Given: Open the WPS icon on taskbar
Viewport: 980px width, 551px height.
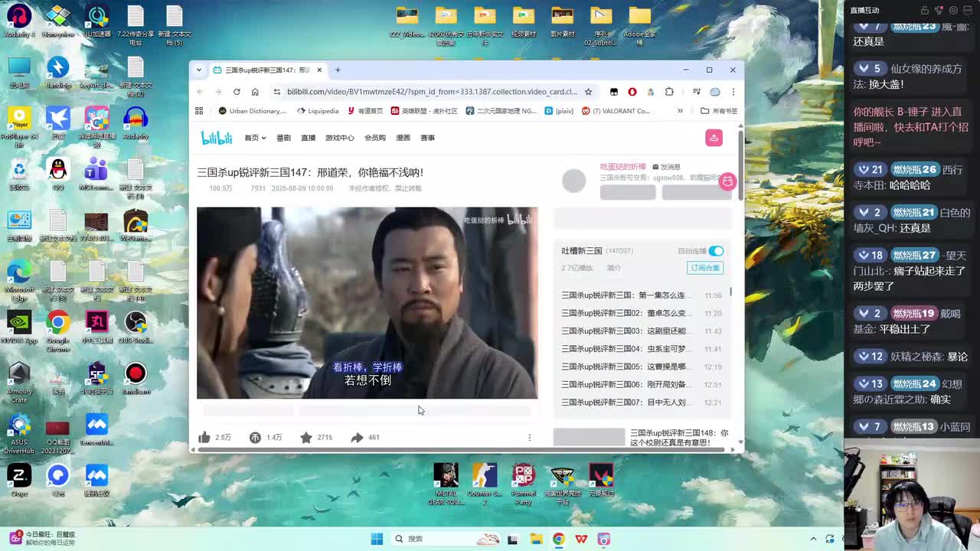Looking at the screenshot, I should point(581,539).
